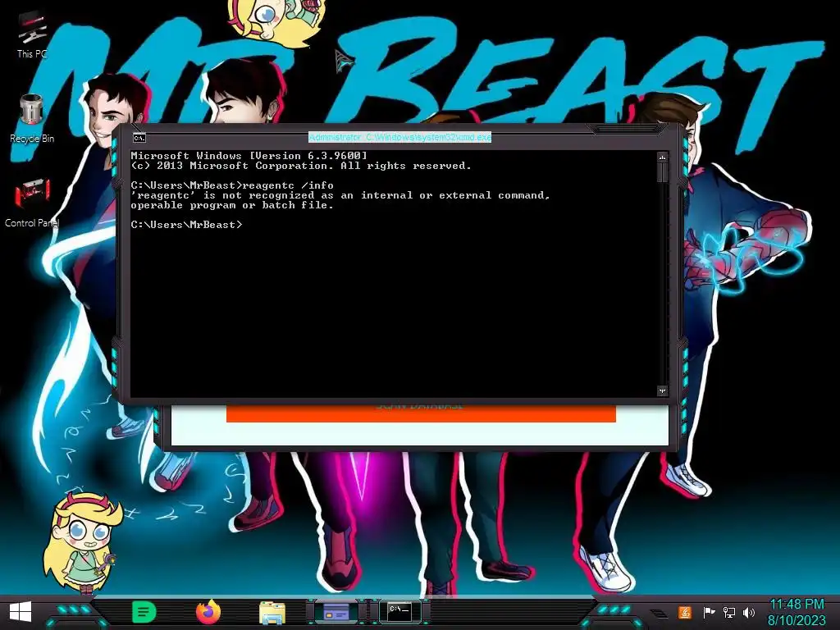This screenshot has height=630, width=840.
Task: Click the '(c) 2013 Microsoft Corporation' line
Action: tap(301, 166)
